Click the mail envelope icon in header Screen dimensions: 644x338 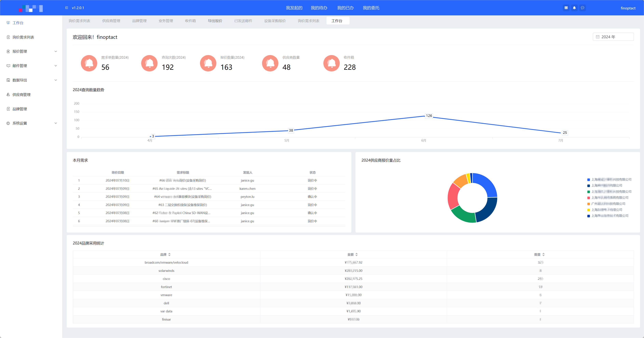(x=566, y=8)
